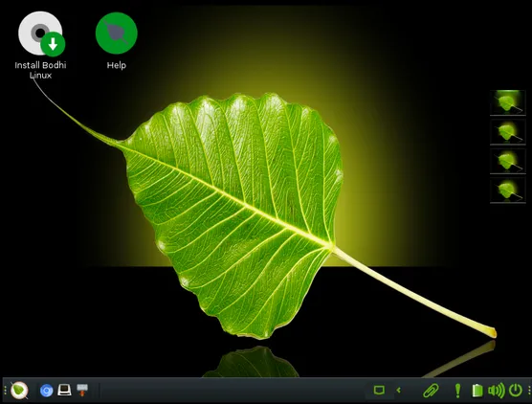Screen dimensions: 532x404
Task: Click the "Install Bodhi Linux" label text
Action: (40, 70)
